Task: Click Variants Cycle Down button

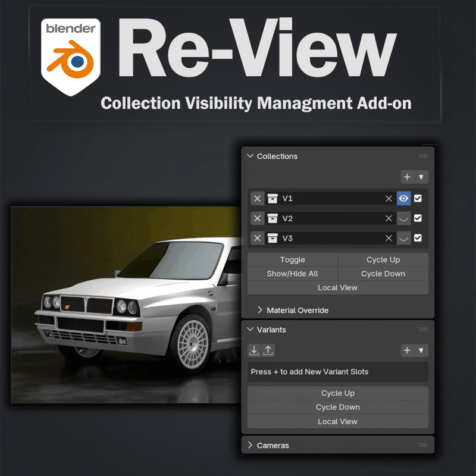Action: coord(338,408)
